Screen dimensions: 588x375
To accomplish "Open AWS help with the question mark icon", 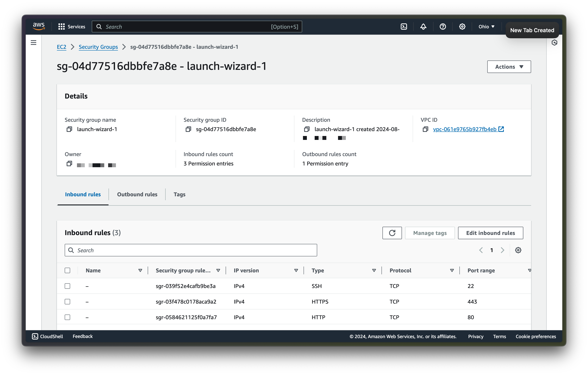I will [443, 26].
